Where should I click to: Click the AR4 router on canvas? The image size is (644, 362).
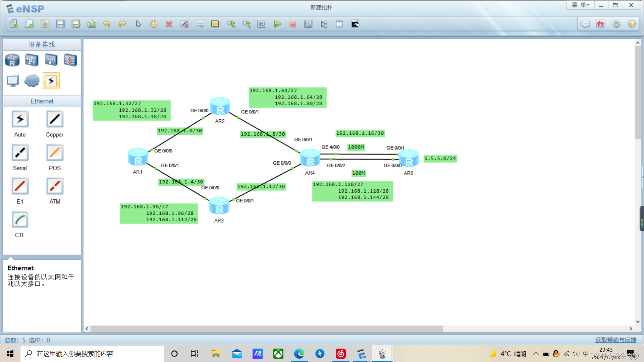310,159
